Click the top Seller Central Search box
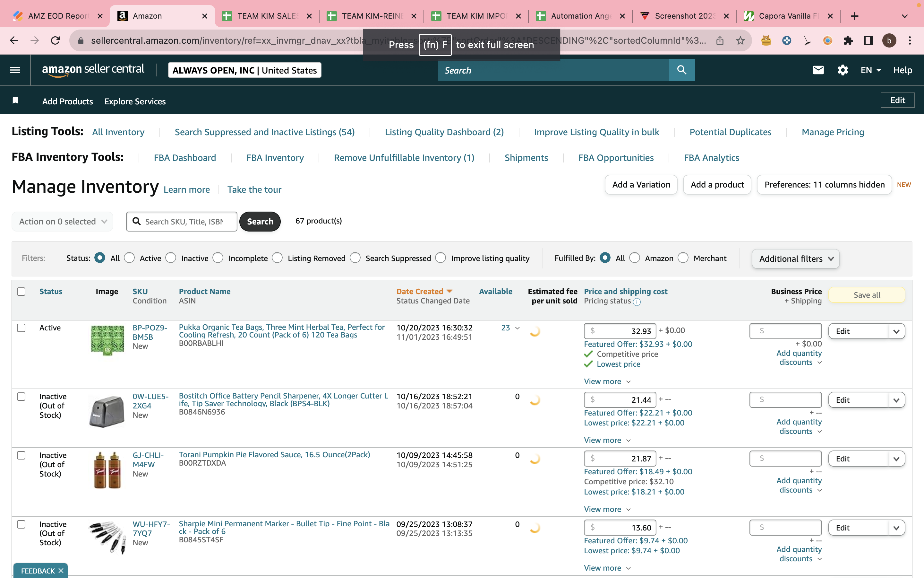 coord(554,70)
